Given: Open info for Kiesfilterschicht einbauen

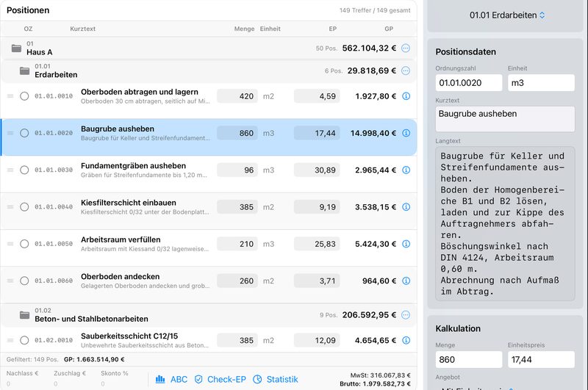Looking at the screenshot, I should [x=406, y=207].
